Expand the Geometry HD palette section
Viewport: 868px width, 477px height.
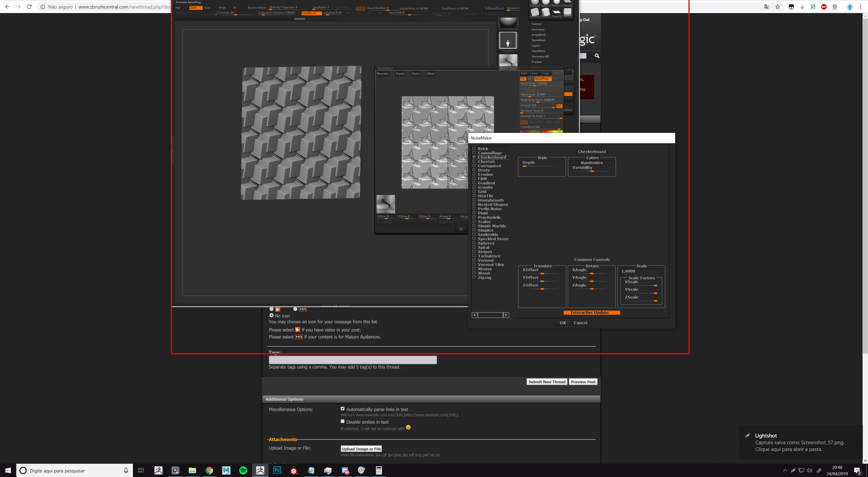pyautogui.click(x=540, y=56)
